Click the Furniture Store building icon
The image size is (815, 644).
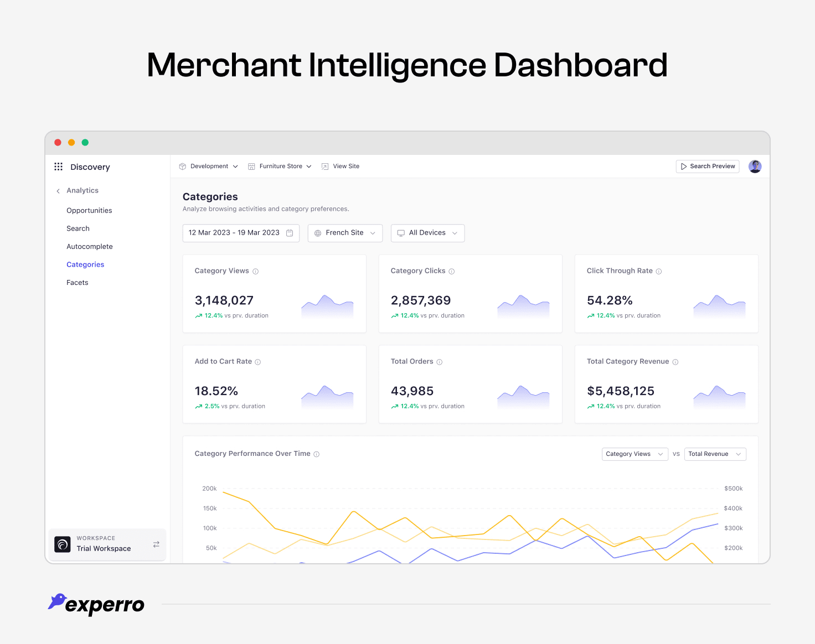pos(251,167)
